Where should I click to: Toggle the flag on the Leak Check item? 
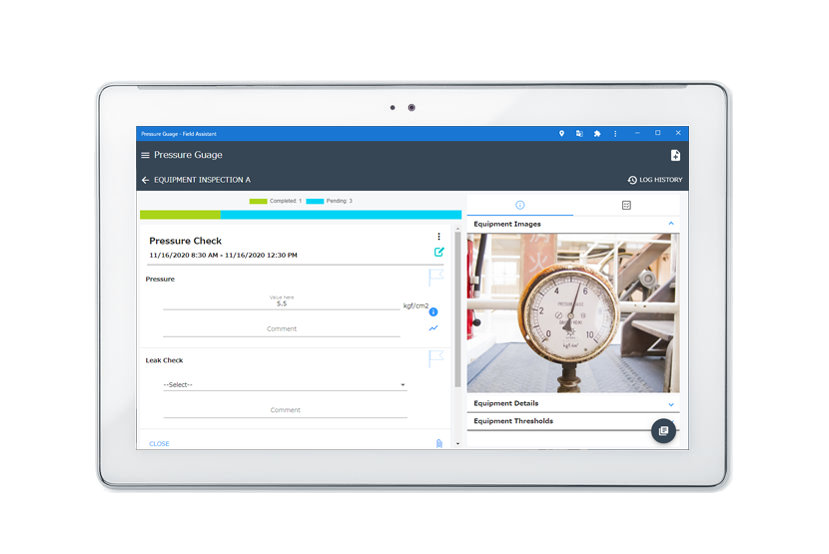[x=436, y=358]
